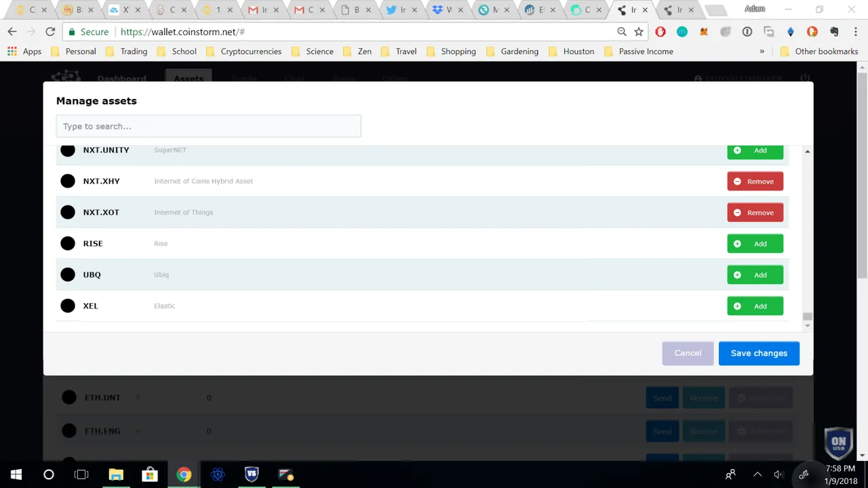Click the asset list scrollbar down arrow

pyautogui.click(x=807, y=326)
